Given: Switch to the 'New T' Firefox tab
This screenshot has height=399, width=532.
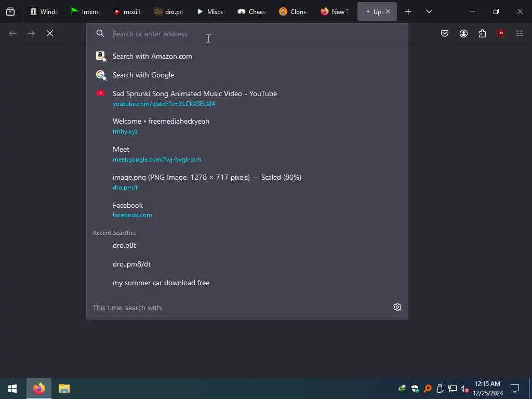Looking at the screenshot, I should point(335,11).
